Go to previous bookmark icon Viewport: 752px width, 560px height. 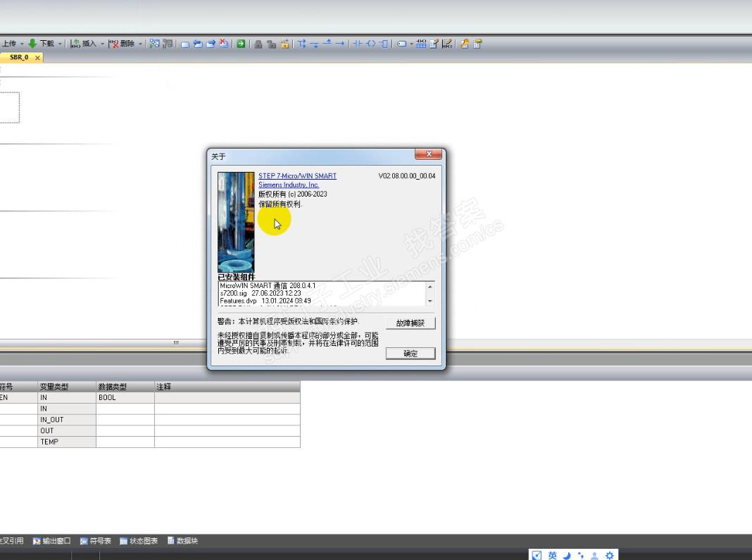198,44
